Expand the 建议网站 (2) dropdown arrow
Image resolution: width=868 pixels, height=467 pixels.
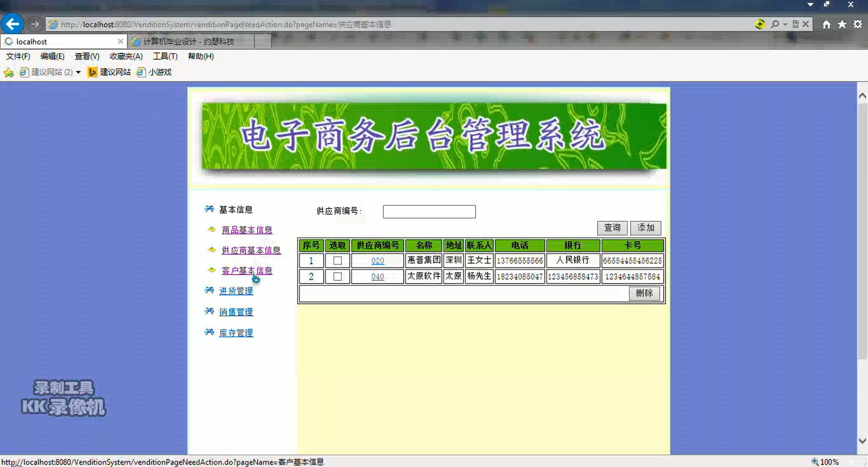coord(78,72)
